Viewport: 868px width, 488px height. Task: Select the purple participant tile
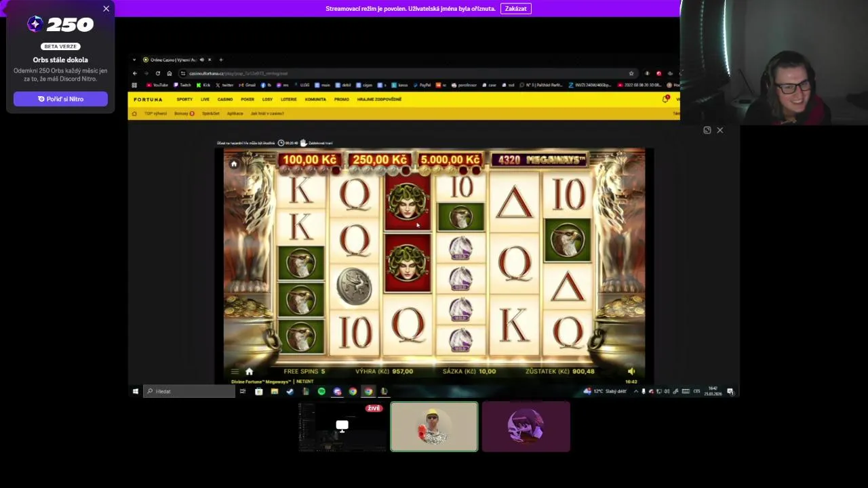point(526,426)
